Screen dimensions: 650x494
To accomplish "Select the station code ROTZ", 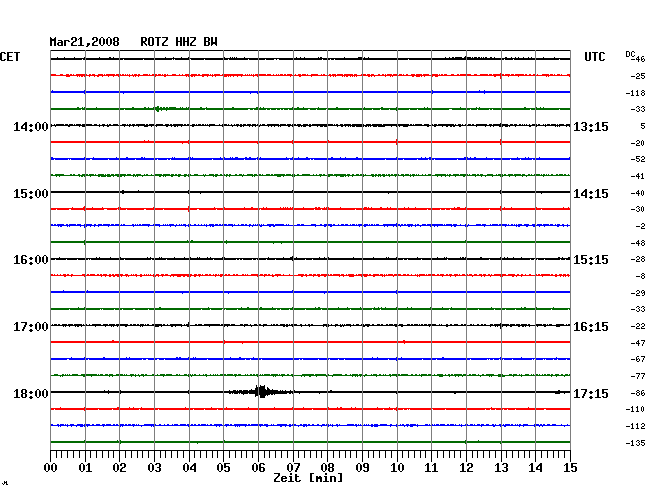I will (154, 42).
